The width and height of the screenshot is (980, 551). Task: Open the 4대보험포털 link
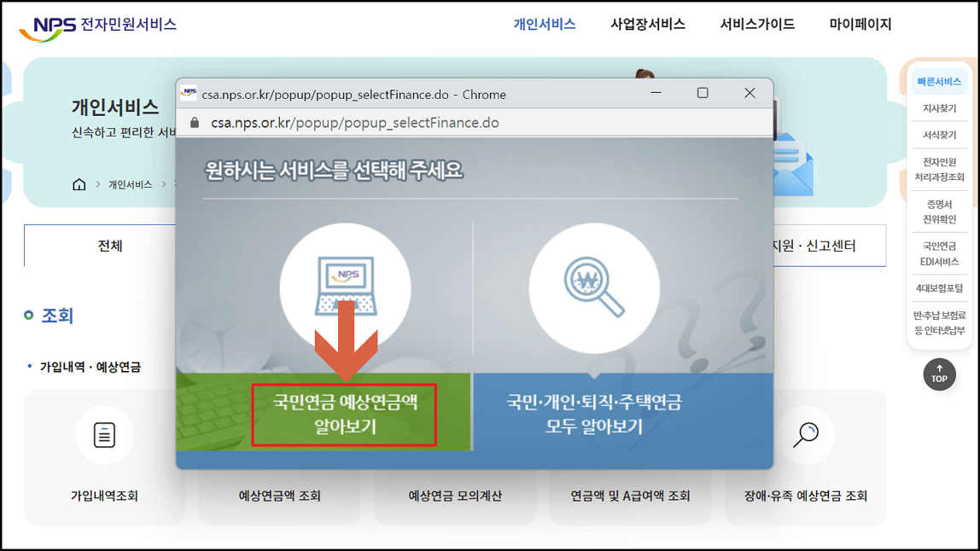pyautogui.click(x=939, y=289)
